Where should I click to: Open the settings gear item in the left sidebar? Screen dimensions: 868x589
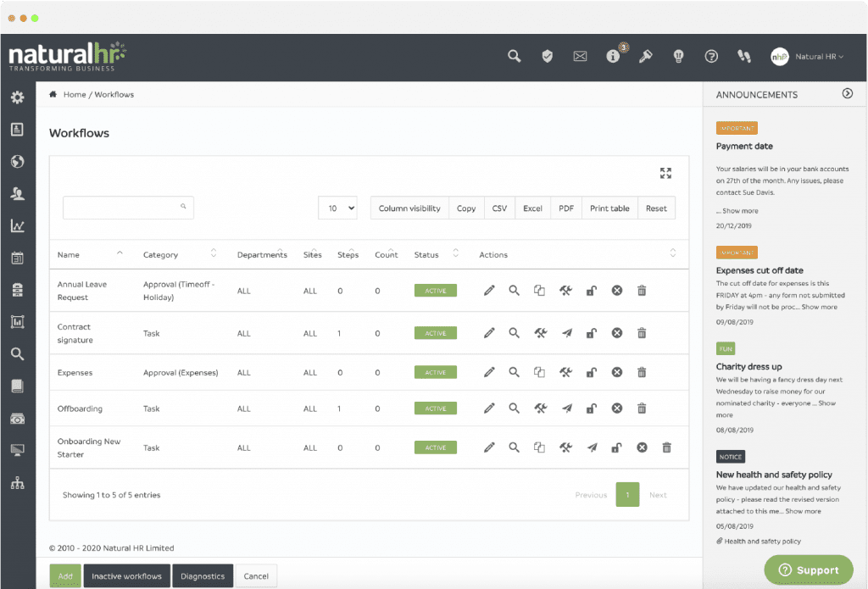[x=17, y=97]
